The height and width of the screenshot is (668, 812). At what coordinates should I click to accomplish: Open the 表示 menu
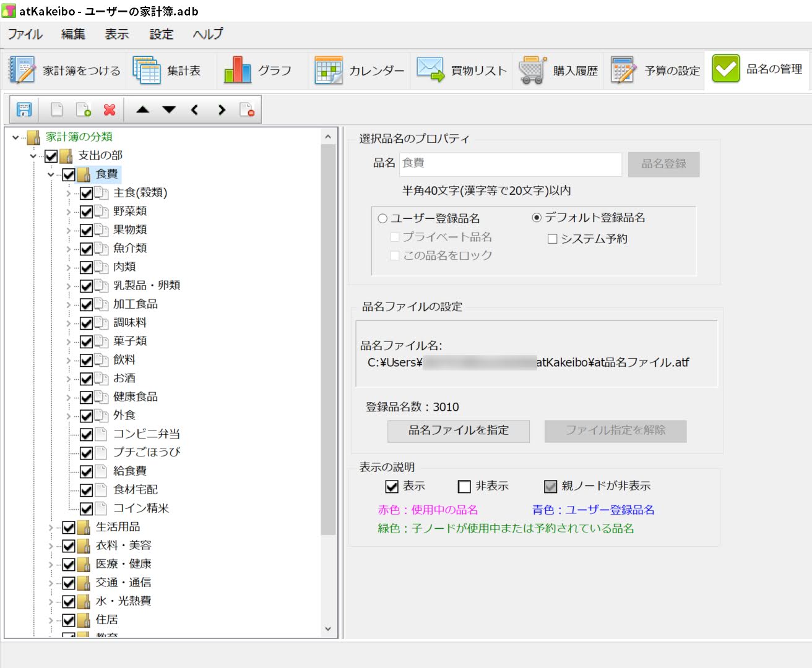[x=117, y=34]
